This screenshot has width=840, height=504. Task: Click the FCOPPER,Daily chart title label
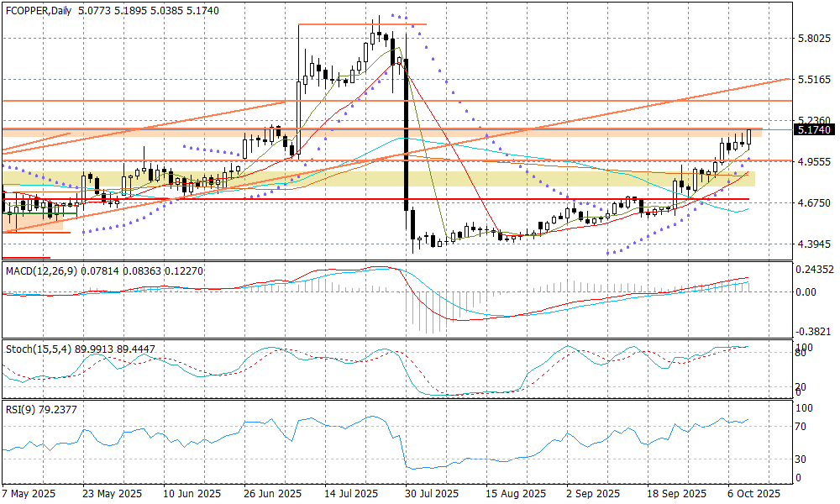pyautogui.click(x=39, y=11)
